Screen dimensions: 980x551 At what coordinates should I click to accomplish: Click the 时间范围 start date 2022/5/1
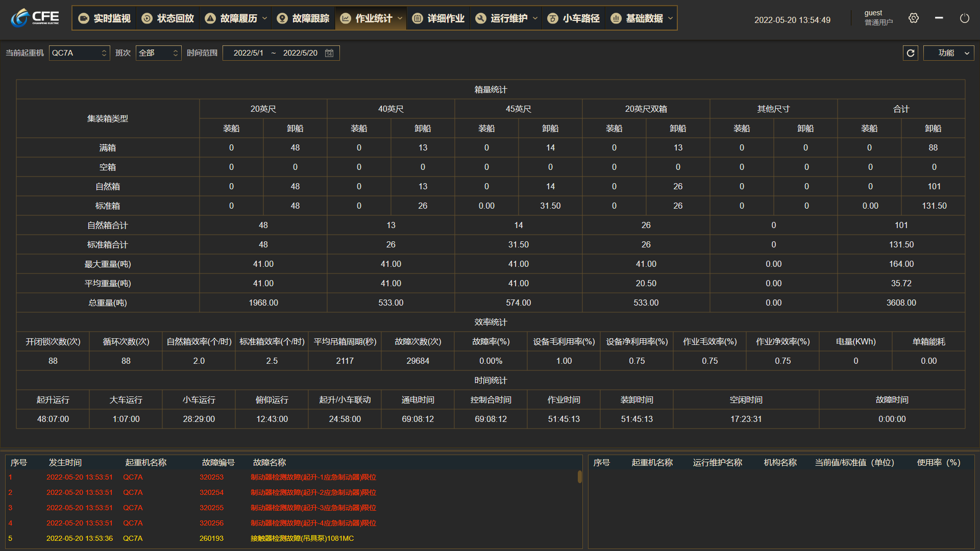click(249, 53)
